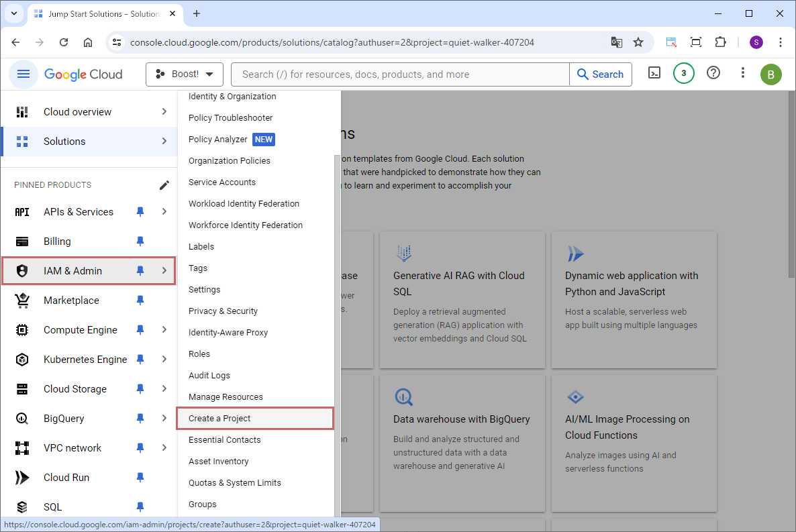Reload the page in Chrome toolbar
This screenshot has height=532, width=796.
click(x=64, y=42)
